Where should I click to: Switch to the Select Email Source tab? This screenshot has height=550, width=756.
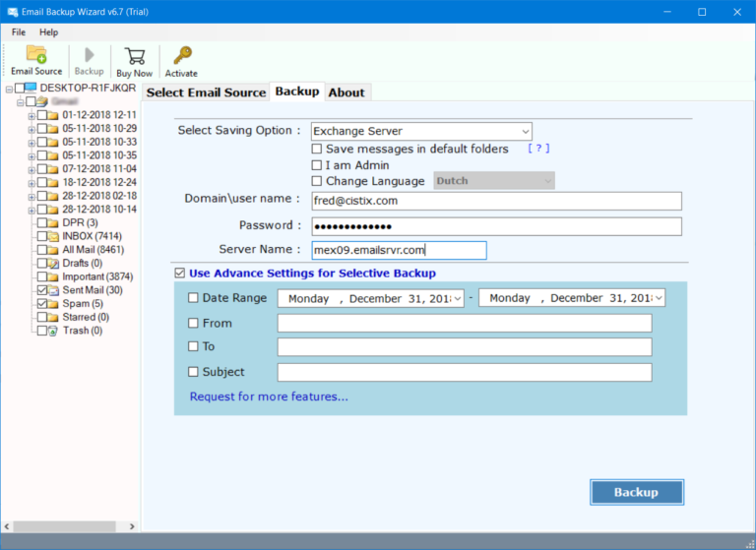pos(206,92)
